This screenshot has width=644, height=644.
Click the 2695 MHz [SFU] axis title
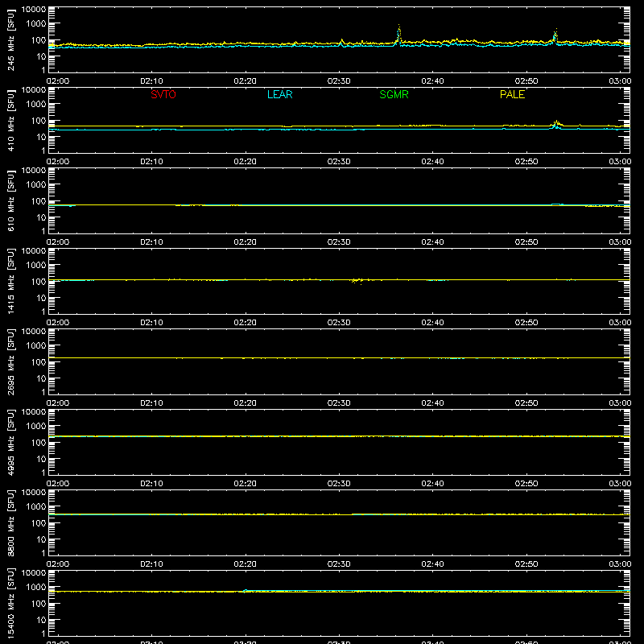[11, 361]
